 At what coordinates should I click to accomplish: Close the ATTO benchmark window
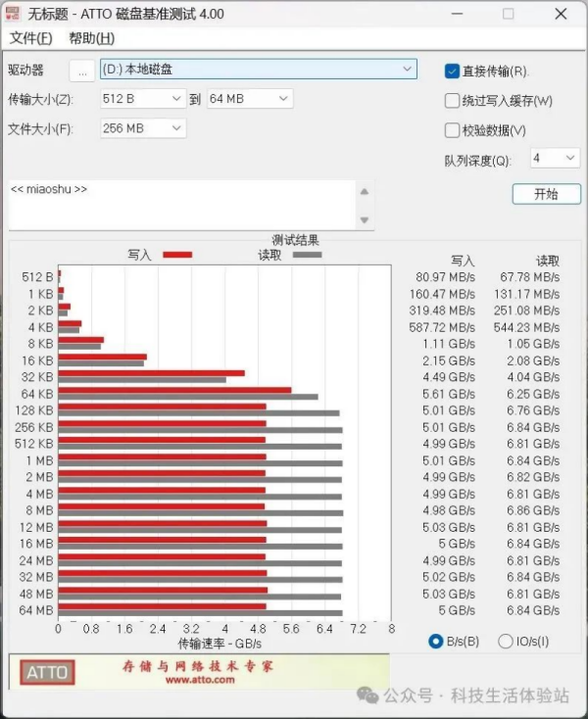[559, 15]
